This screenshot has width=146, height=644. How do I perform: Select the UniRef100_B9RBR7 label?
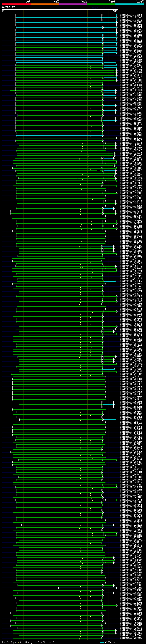[131, 128]
